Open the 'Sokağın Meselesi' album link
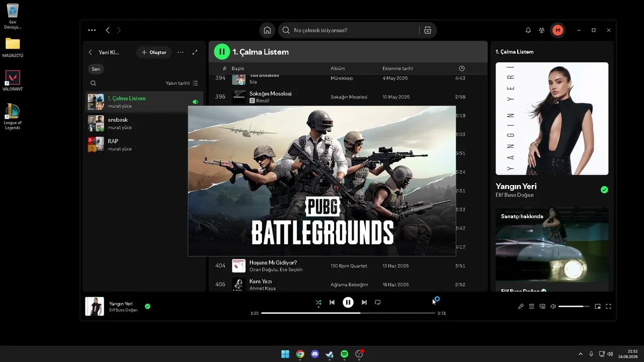 pos(349,97)
